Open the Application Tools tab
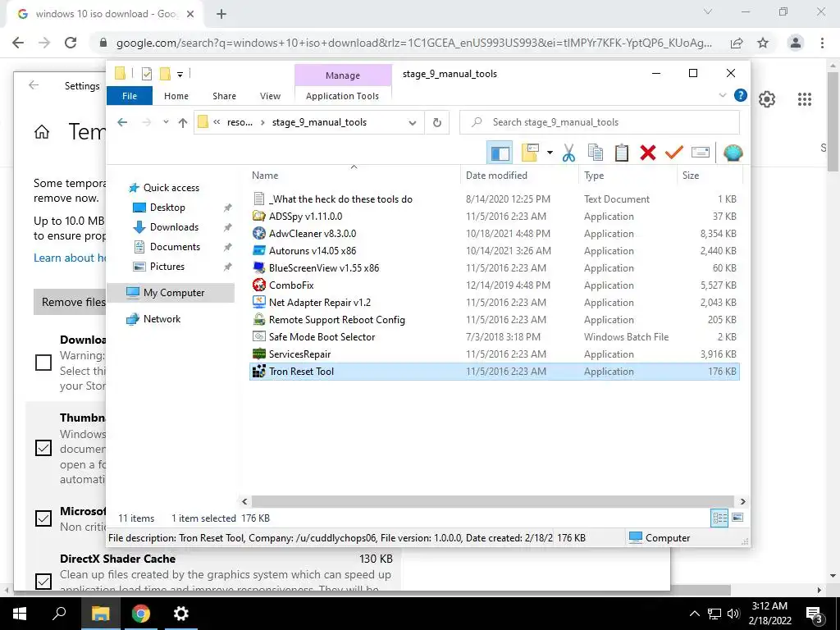The image size is (840, 630). click(342, 96)
